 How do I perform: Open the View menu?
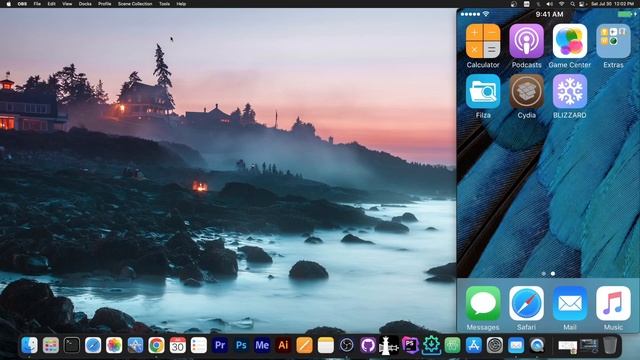pos(67,4)
